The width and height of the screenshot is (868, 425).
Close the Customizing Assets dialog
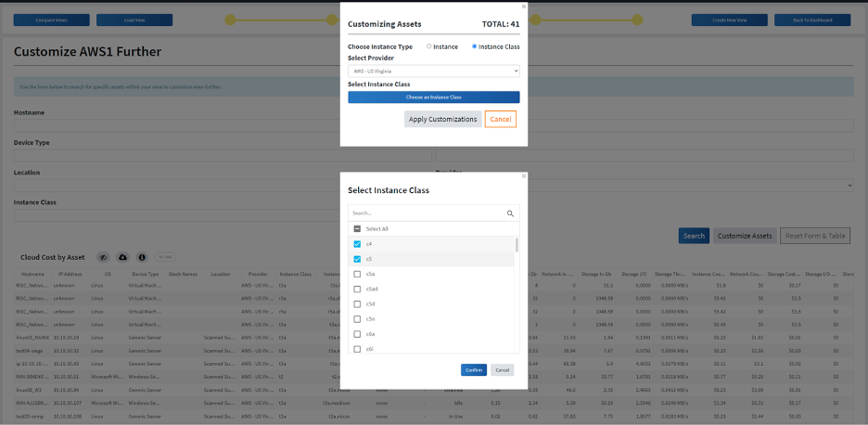point(523,6)
